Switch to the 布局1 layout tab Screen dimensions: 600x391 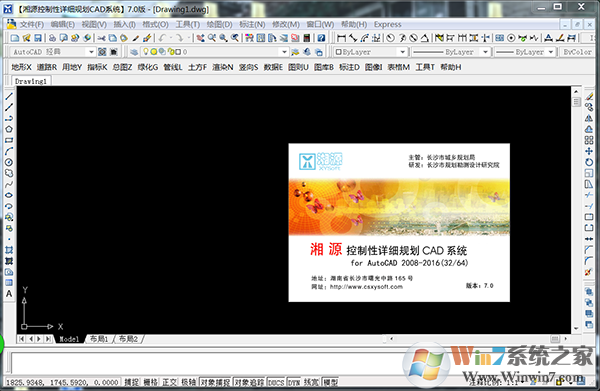(99, 339)
